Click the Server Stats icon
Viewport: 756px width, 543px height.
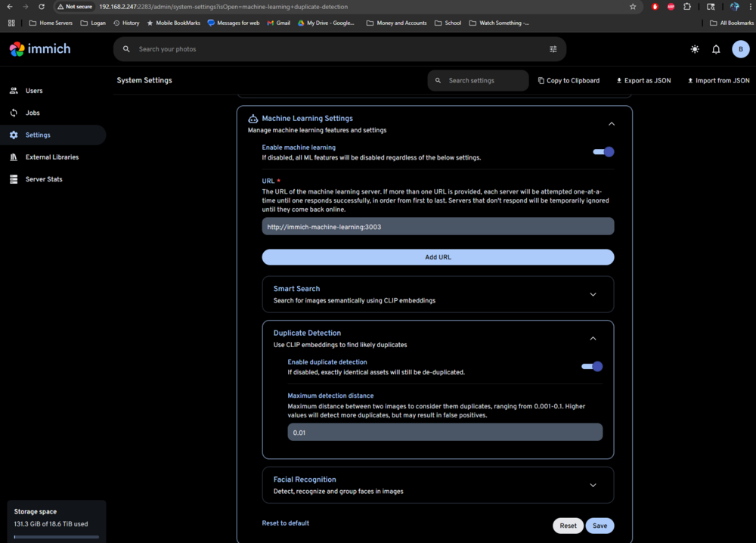14,179
